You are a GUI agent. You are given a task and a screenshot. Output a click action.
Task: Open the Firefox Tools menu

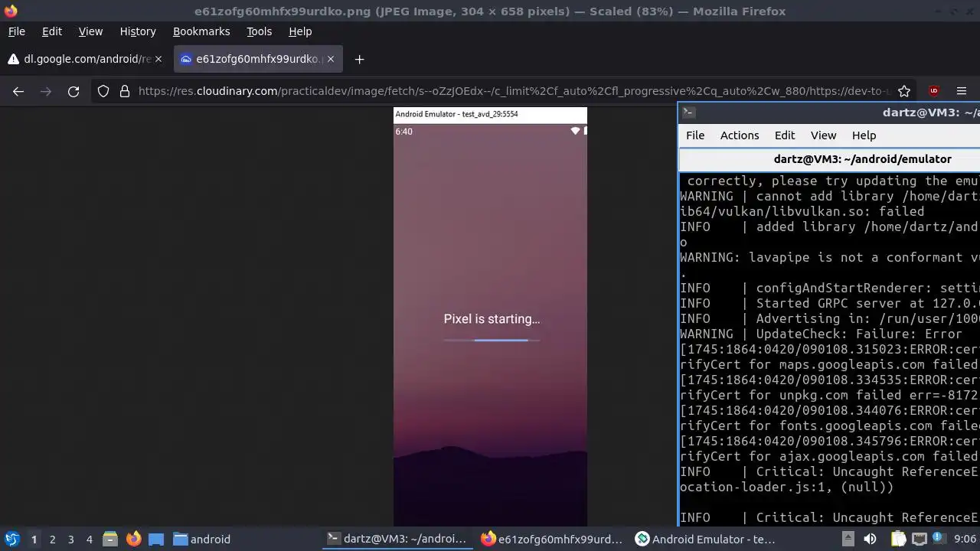click(x=259, y=31)
